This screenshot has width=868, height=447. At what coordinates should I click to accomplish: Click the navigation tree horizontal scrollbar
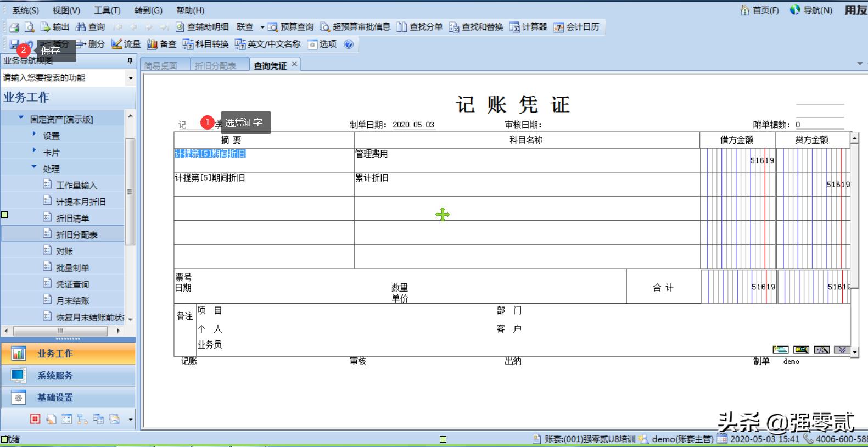point(61,331)
